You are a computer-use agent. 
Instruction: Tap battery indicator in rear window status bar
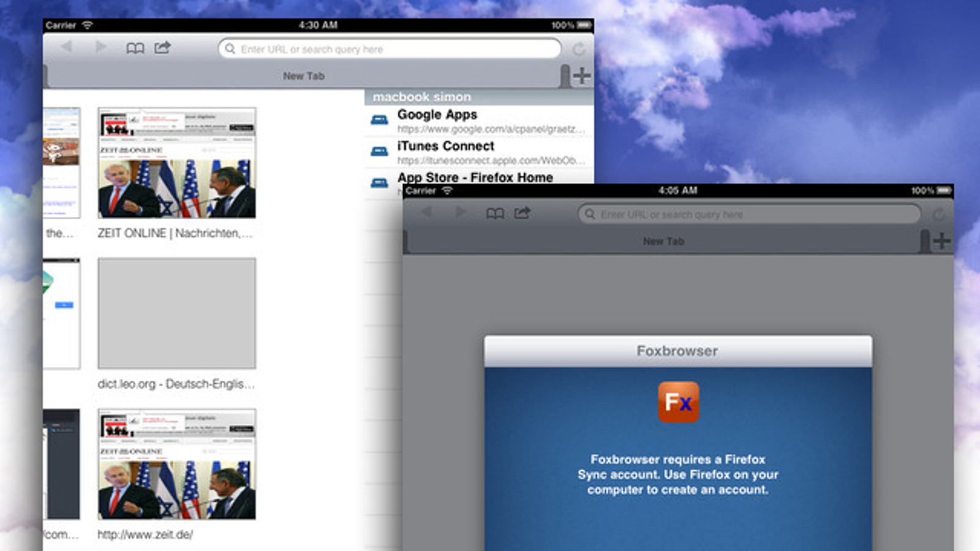click(x=584, y=25)
